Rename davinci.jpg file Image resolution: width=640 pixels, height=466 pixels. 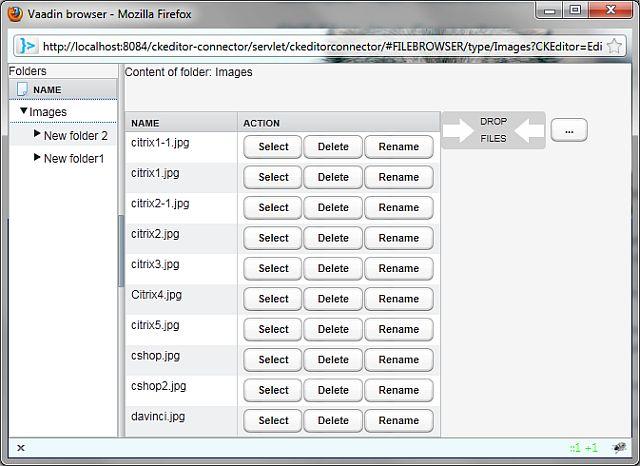pyautogui.click(x=399, y=421)
